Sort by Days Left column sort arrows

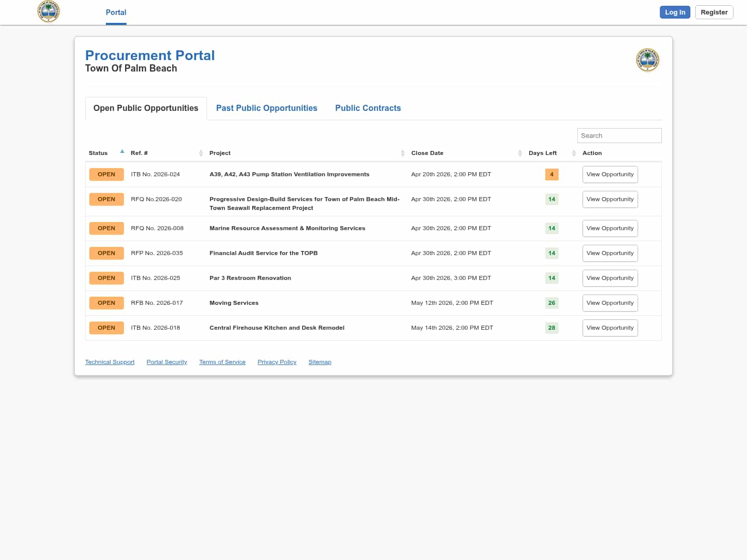(574, 153)
